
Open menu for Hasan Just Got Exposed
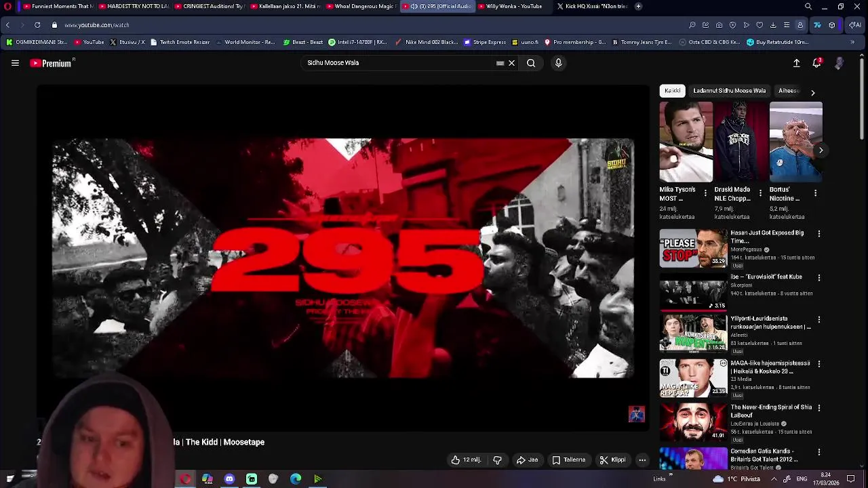tap(818, 234)
